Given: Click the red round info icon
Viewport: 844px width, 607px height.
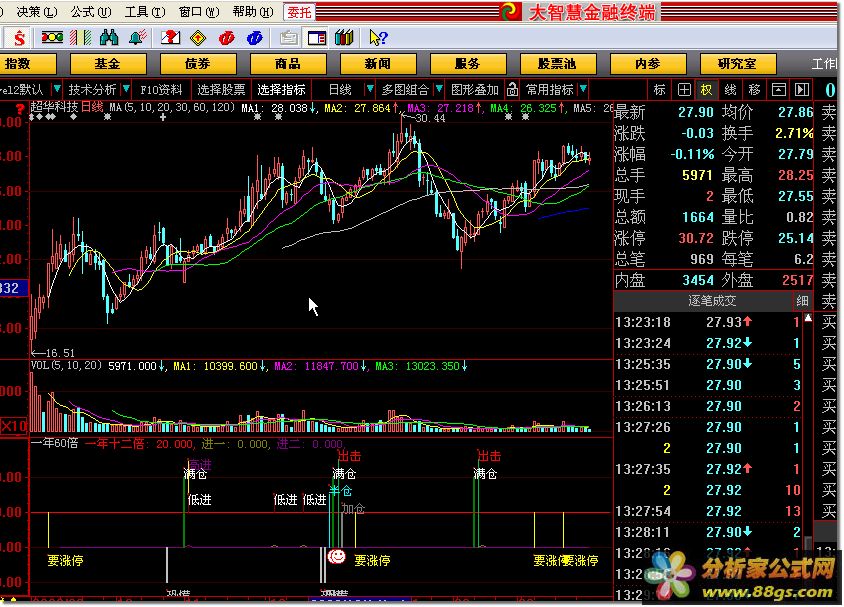Looking at the screenshot, I should pos(227,38).
